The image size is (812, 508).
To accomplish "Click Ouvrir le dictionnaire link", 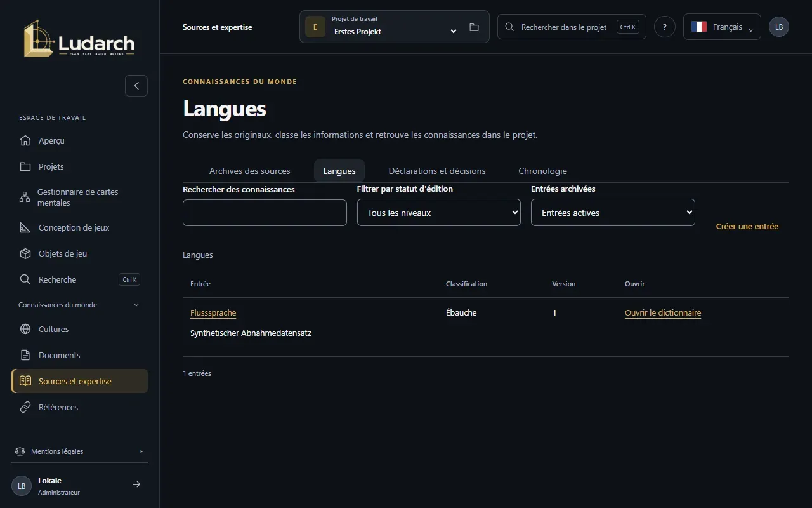I will [x=663, y=313].
